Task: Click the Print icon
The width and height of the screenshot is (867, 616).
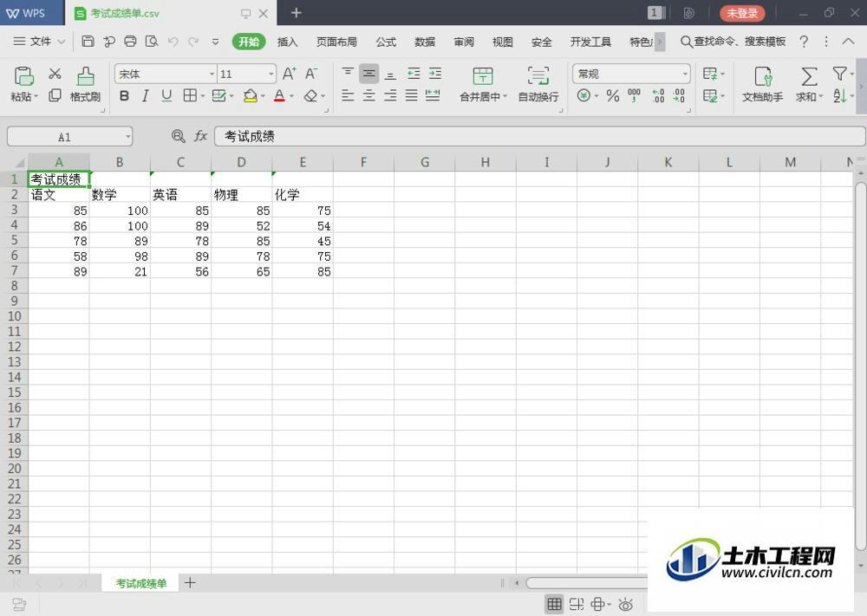Action: pyautogui.click(x=130, y=42)
